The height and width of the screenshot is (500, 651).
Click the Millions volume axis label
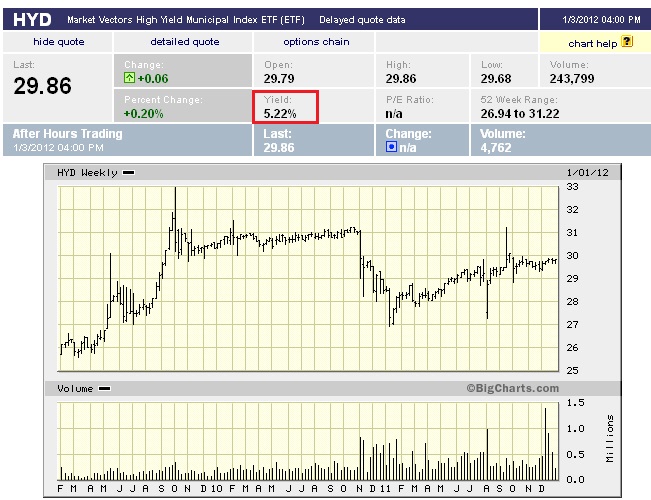(609, 439)
